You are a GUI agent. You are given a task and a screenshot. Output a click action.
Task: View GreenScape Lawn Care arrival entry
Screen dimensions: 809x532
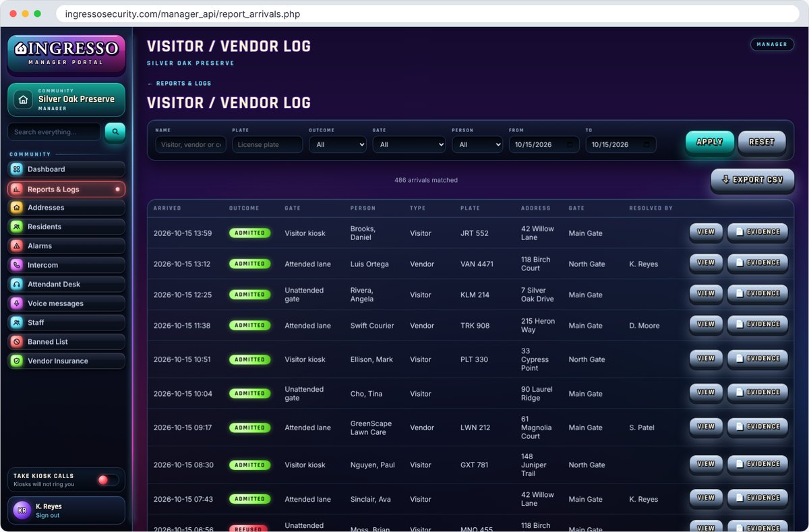tap(706, 427)
